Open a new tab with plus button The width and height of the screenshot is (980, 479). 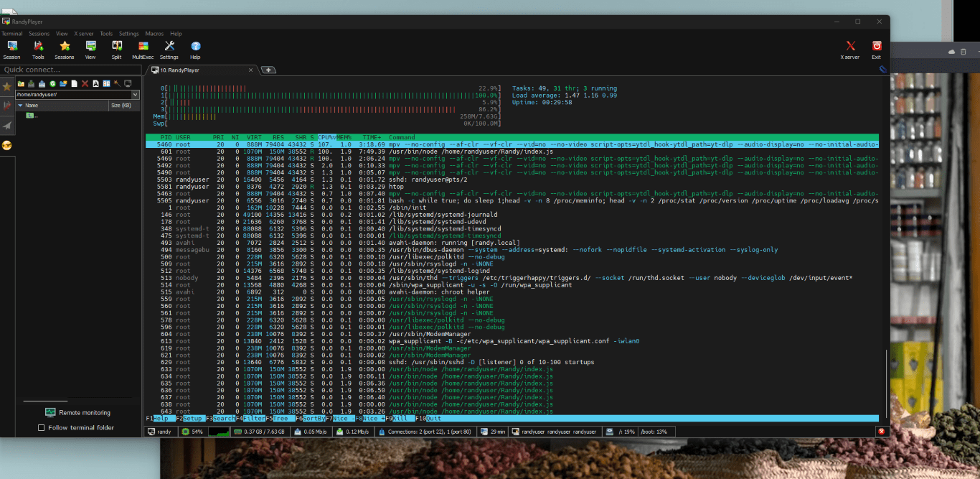pos(268,70)
